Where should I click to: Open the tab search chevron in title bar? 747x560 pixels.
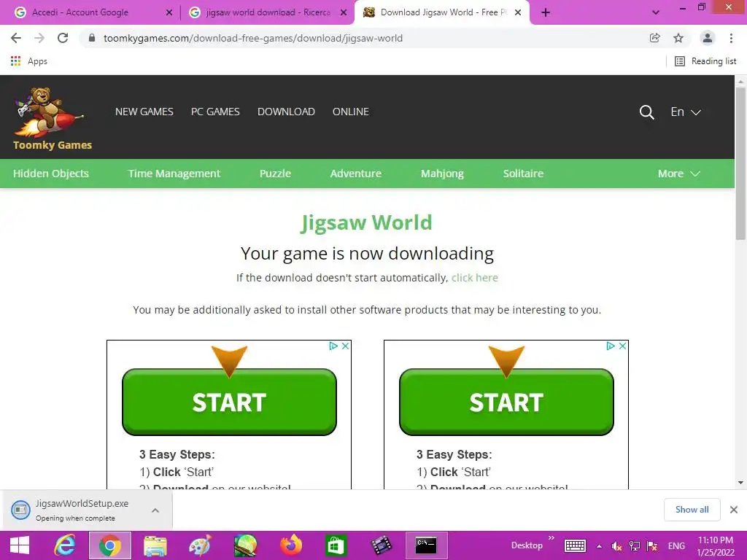click(656, 12)
